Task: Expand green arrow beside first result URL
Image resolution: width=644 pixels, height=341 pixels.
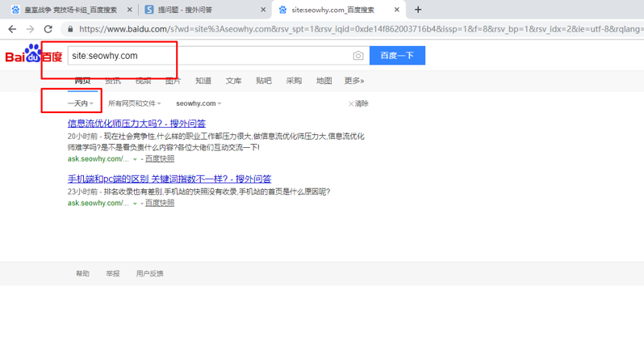Action: pos(135,159)
